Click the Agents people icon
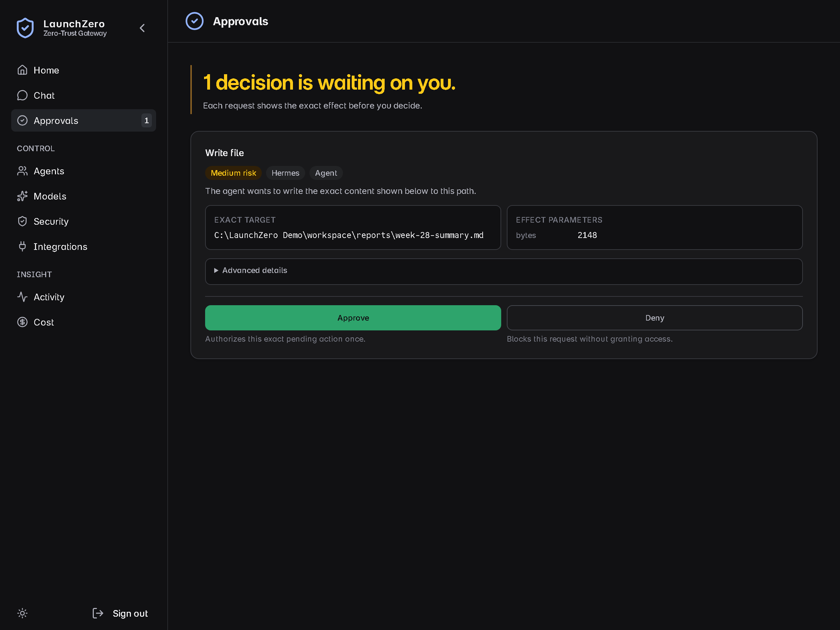The width and height of the screenshot is (840, 630). 22,171
